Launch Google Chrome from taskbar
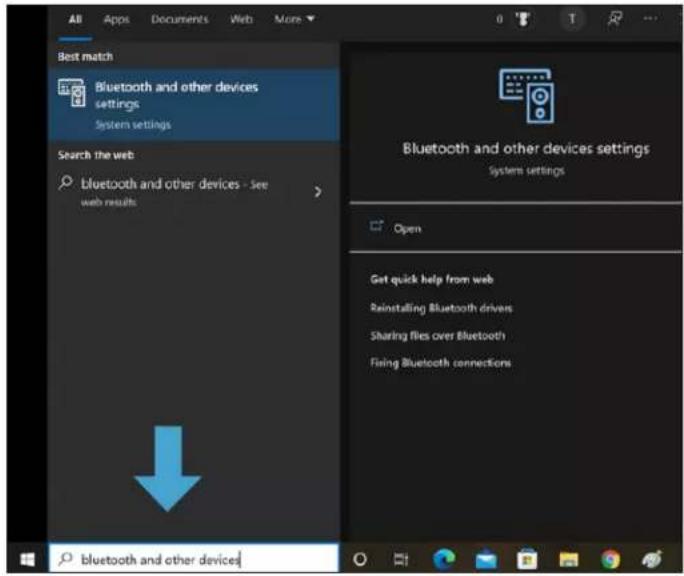 (610, 559)
